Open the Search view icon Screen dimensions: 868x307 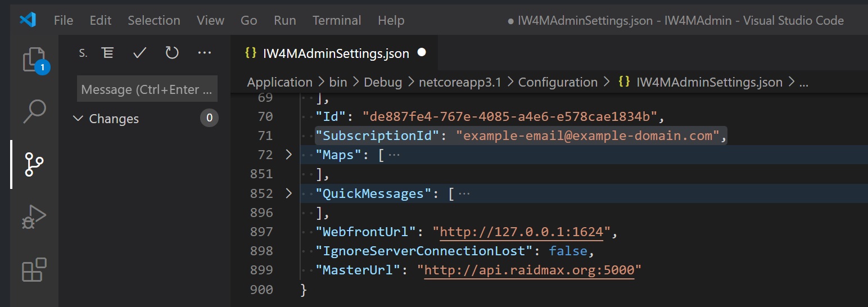point(34,111)
